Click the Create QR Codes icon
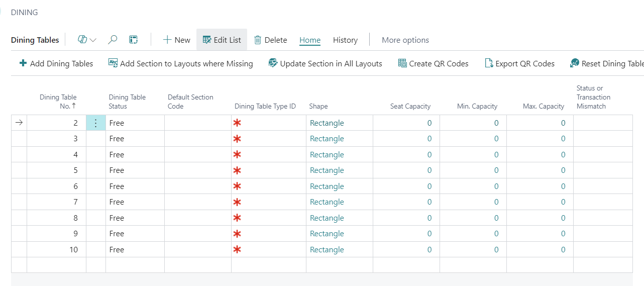The image size is (644, 286). tap(402, 63)
